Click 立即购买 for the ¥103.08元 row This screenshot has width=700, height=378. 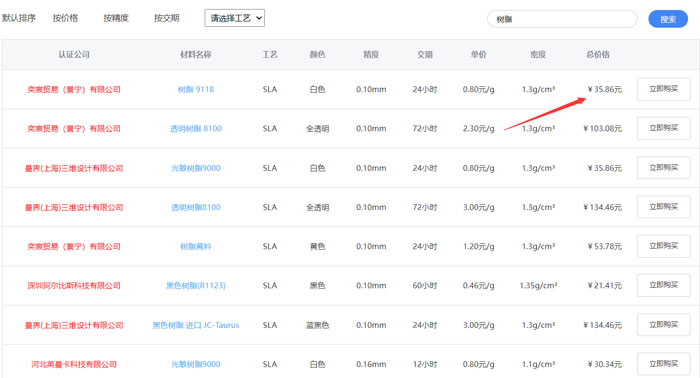(663, 129)
